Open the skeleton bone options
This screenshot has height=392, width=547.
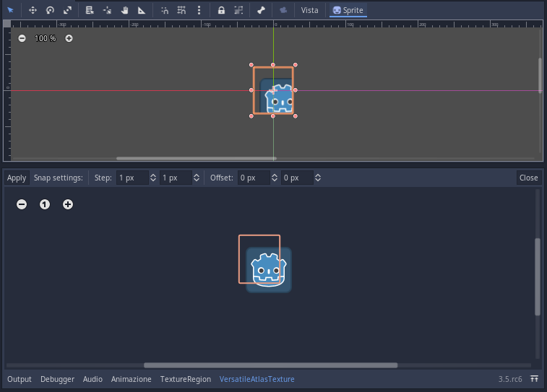coord(261,10)
